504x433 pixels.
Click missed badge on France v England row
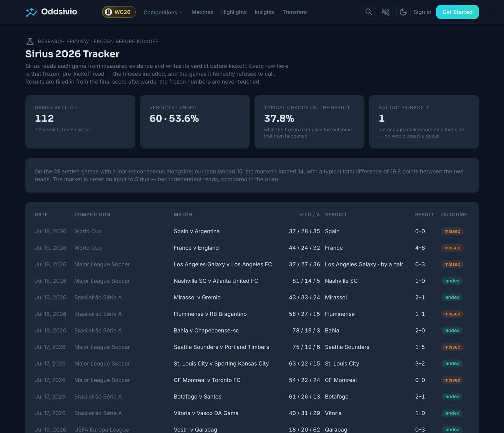(x=452, y=248)
